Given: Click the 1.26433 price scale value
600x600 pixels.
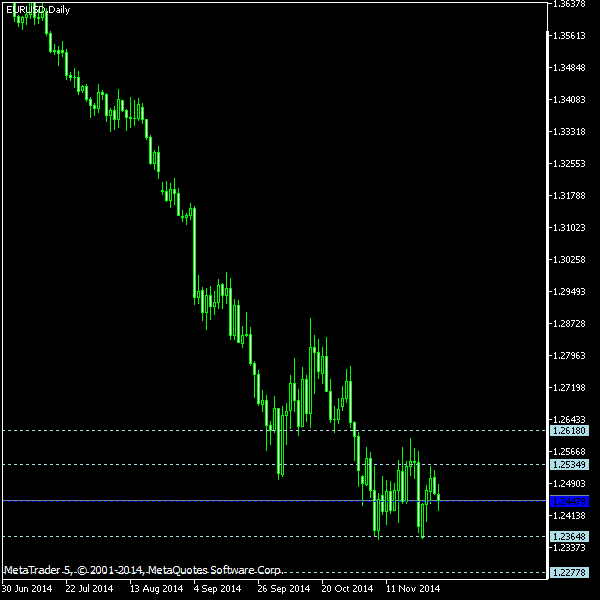Looking at the screenshot, I should click(x=569, y=420).
